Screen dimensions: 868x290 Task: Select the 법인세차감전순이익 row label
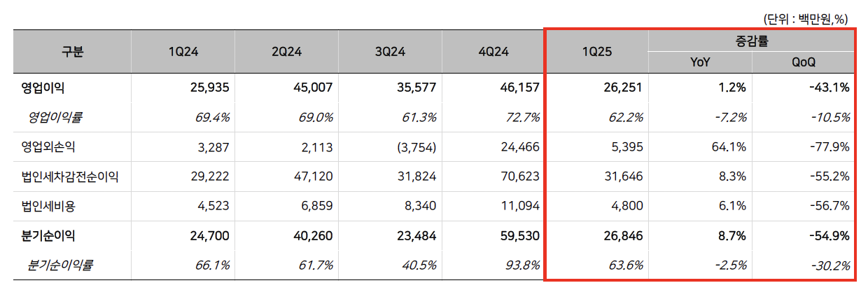(x=69, y=177)
